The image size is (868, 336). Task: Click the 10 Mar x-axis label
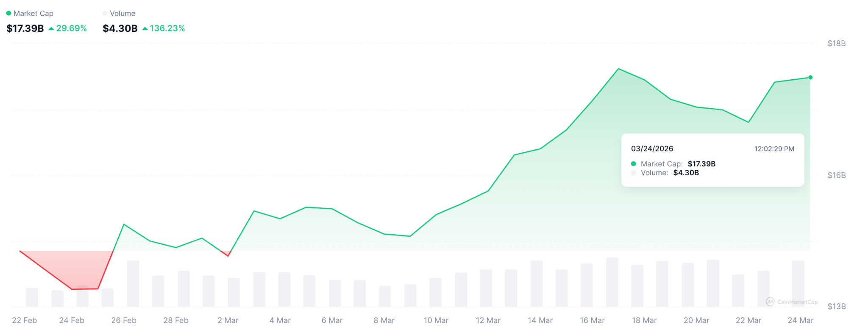[436, 320]
